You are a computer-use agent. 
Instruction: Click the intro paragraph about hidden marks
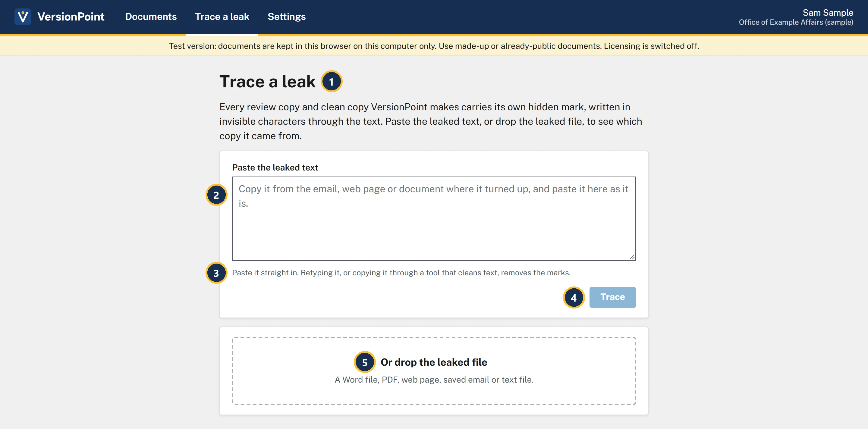pyautogui.click(x=431, y=121)
